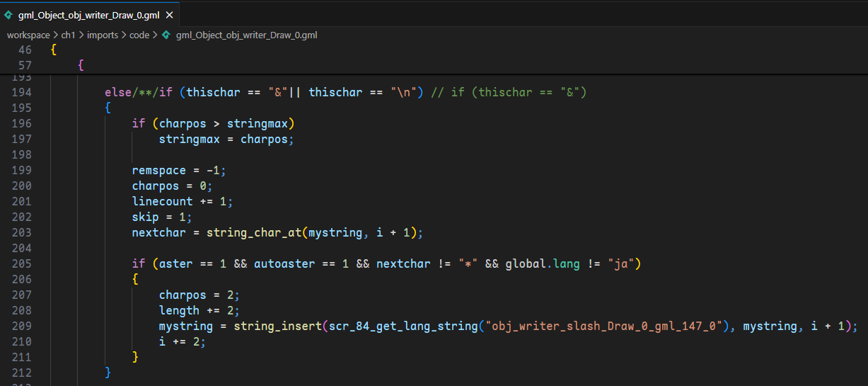868x386 pixels.
Task: Click line number 205 in the gutter
Action: click(21, 263)
